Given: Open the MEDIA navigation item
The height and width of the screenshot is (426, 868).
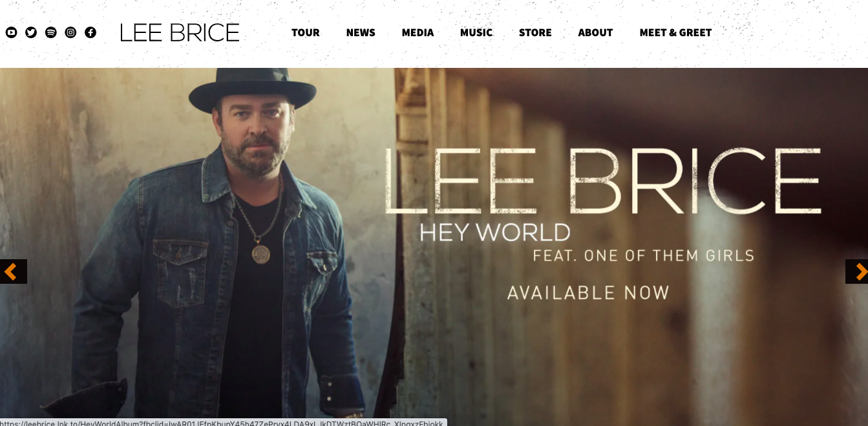Looking at the screenshot, I should 418,32.
